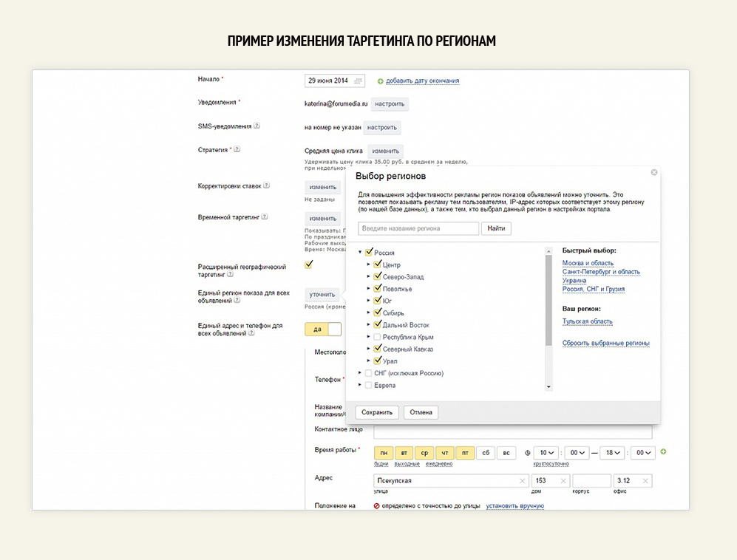Toggle the Россия region checkbox
Viewport: 737px width, 560px height.
point(369,252)
